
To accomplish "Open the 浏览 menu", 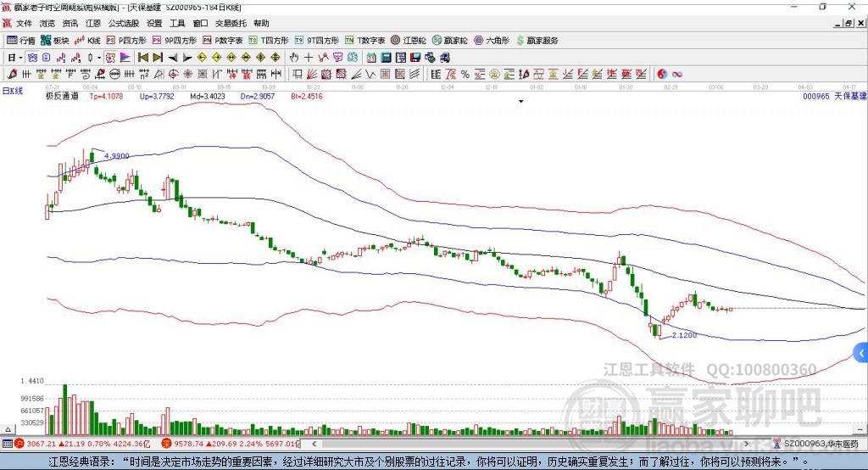I will (x=47, y=23).
